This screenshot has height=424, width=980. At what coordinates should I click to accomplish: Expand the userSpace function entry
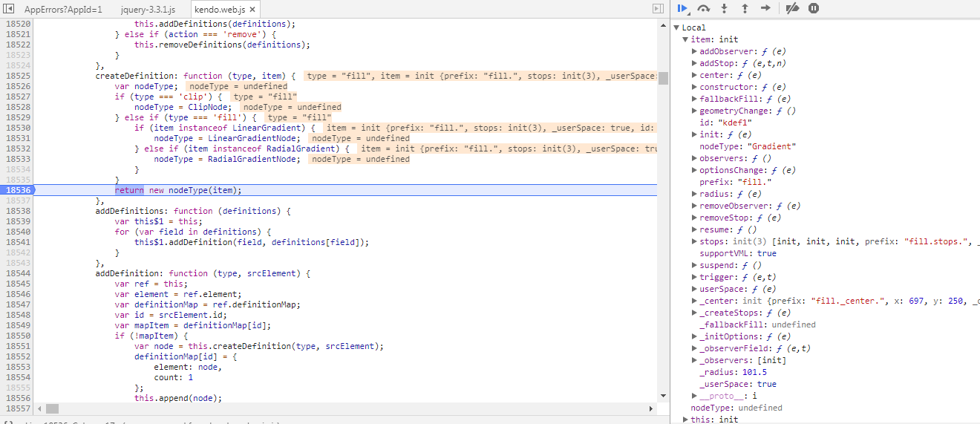pos(694,289)
